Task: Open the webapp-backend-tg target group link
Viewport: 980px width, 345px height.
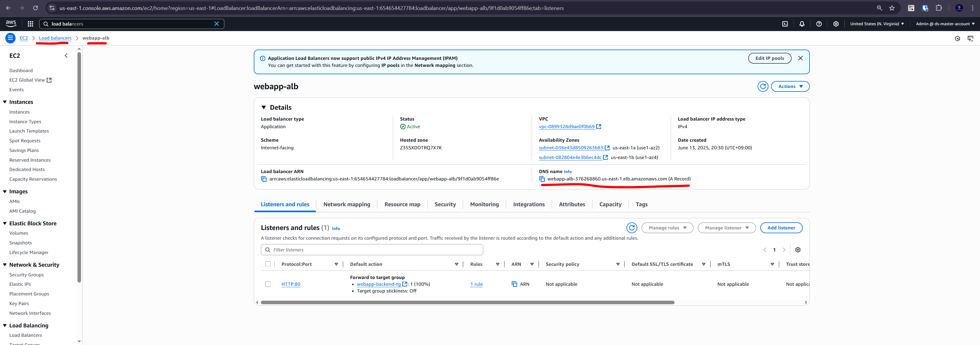Action: [x=379, y=284]
